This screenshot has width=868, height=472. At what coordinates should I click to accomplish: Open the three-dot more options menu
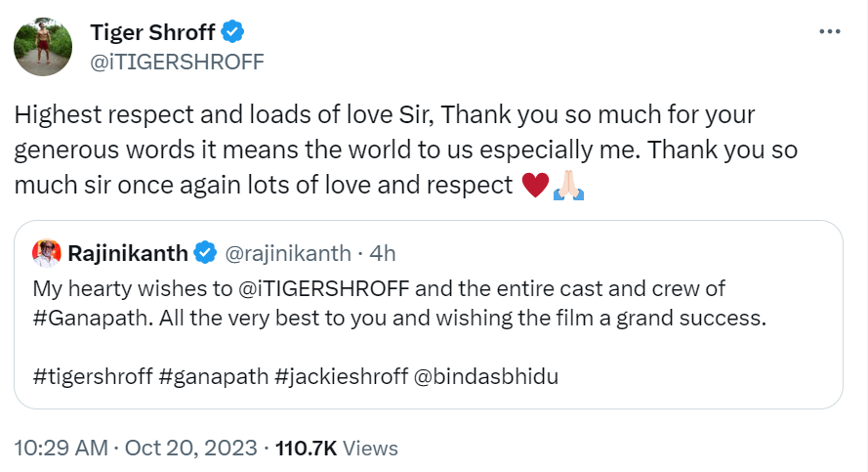click(x=829, y=31)
